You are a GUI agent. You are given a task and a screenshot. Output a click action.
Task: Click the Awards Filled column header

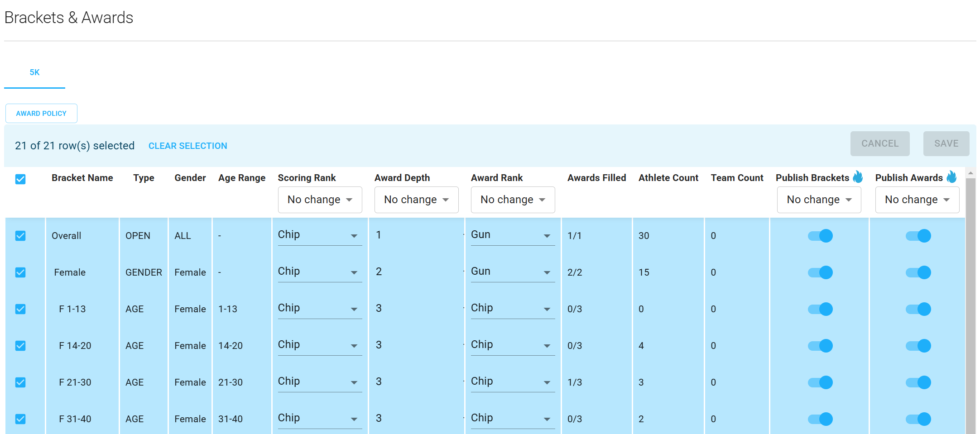click(x=597, y=178)
